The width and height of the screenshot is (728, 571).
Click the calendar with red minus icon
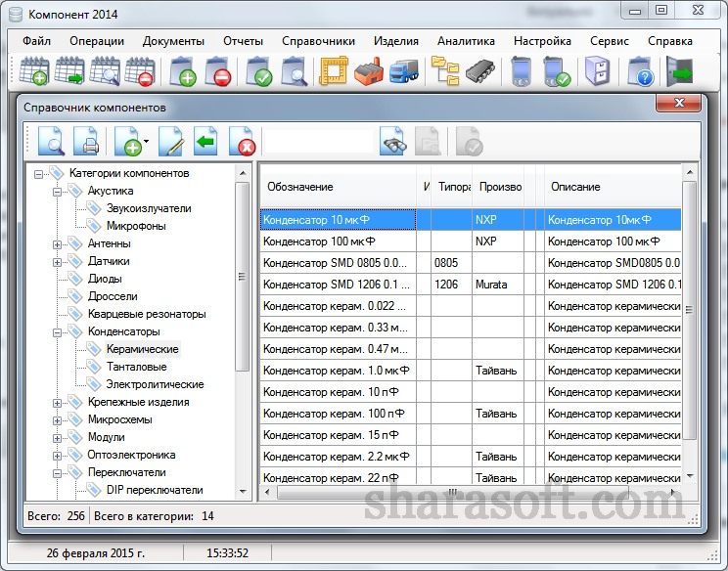[140, 71]
